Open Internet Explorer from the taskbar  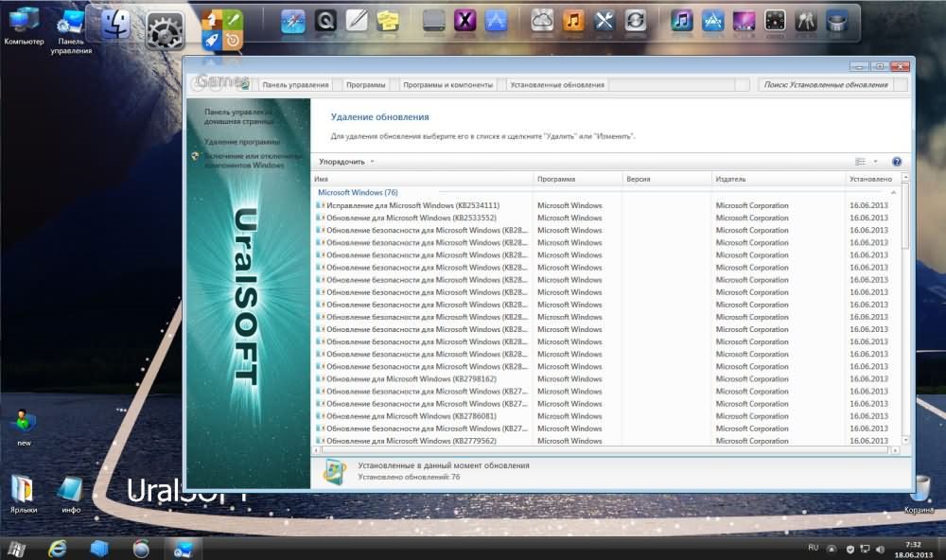coord(58,548)
